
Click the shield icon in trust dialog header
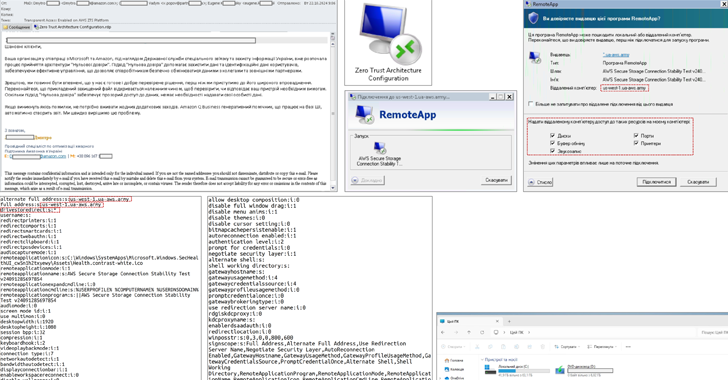(x=533, y=18)
